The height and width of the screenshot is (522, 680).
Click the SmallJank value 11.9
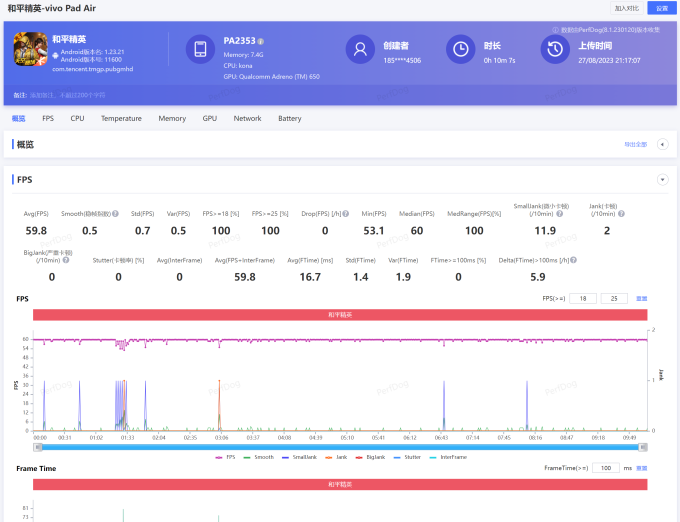[x=545, y=231]
